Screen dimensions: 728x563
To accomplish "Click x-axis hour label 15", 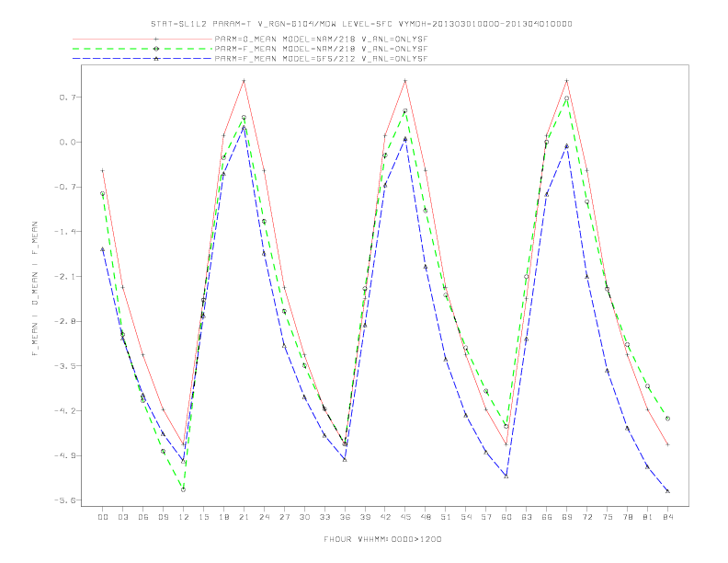I will (x=203, y=517).
